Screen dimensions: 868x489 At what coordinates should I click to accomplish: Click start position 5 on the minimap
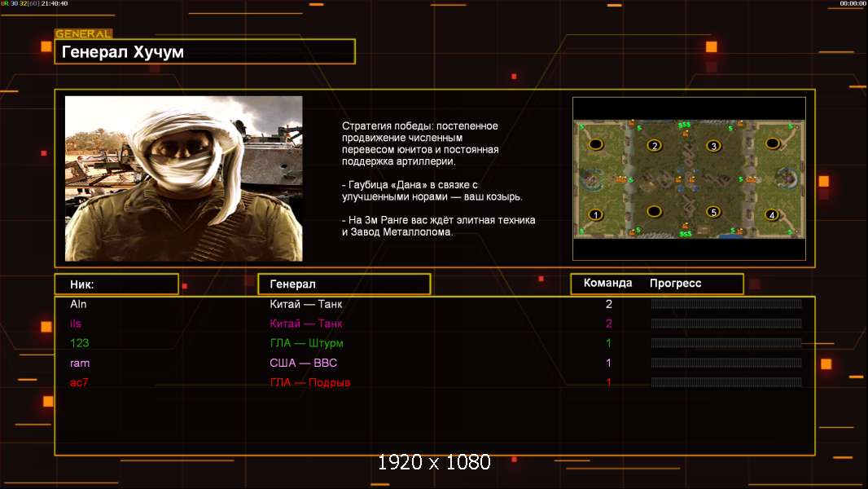click(713, 212)
